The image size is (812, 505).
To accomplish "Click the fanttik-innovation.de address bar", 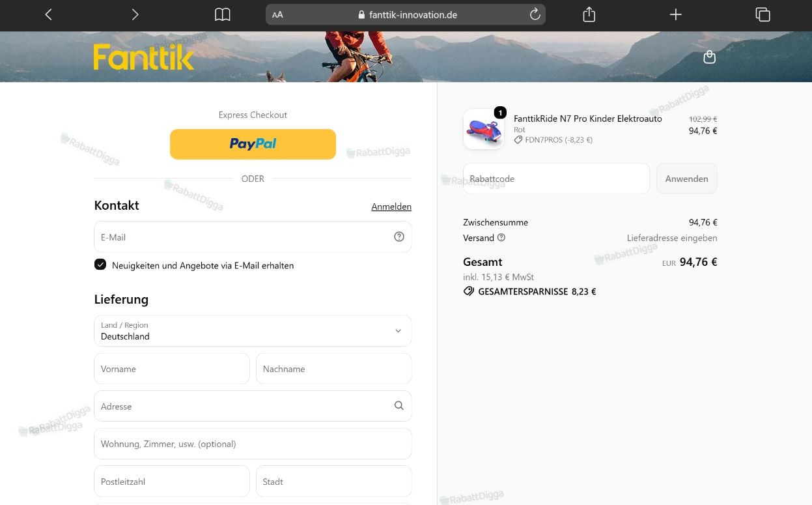I will 406,14.
